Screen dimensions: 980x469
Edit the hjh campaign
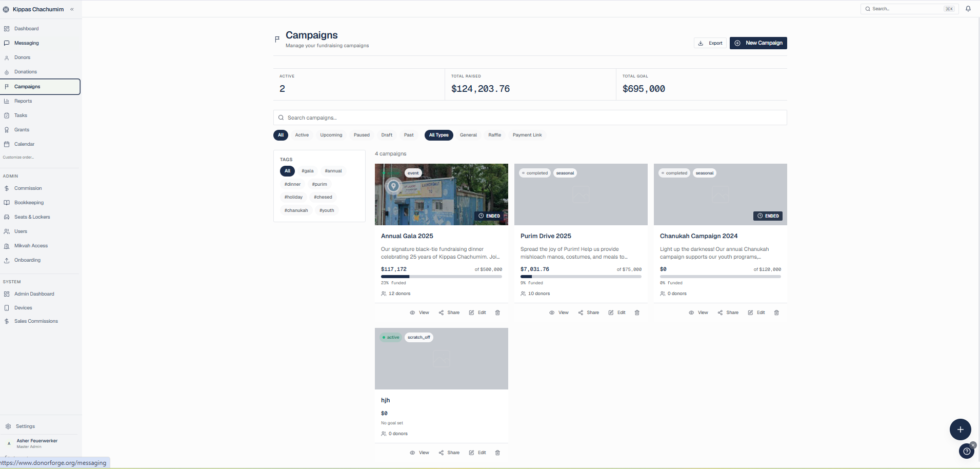[x=477, y=453]
